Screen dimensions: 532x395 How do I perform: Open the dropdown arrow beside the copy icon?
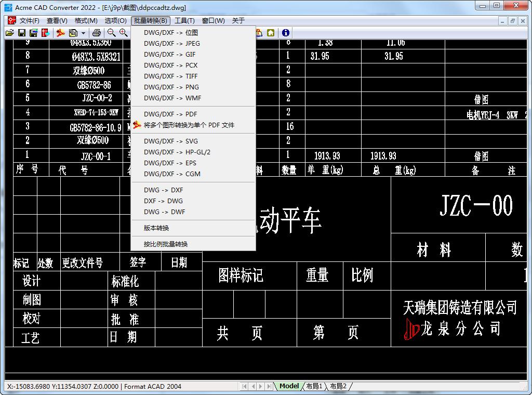83,33
